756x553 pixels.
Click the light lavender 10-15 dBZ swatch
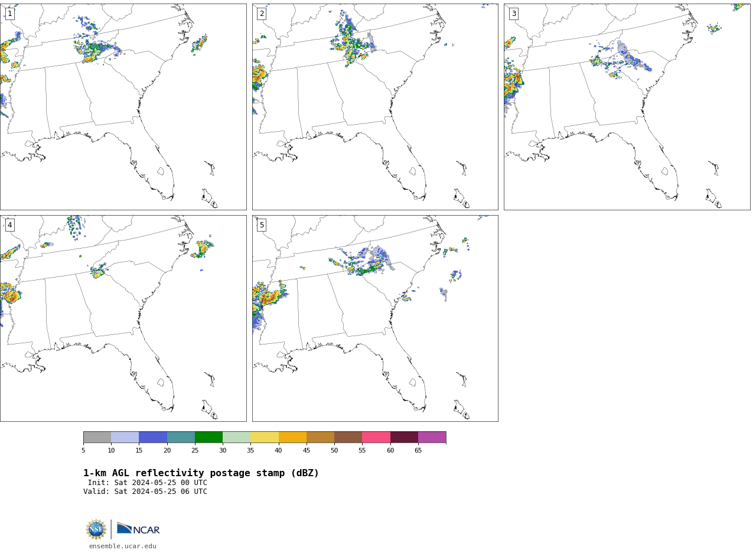(x=125, y=437)
